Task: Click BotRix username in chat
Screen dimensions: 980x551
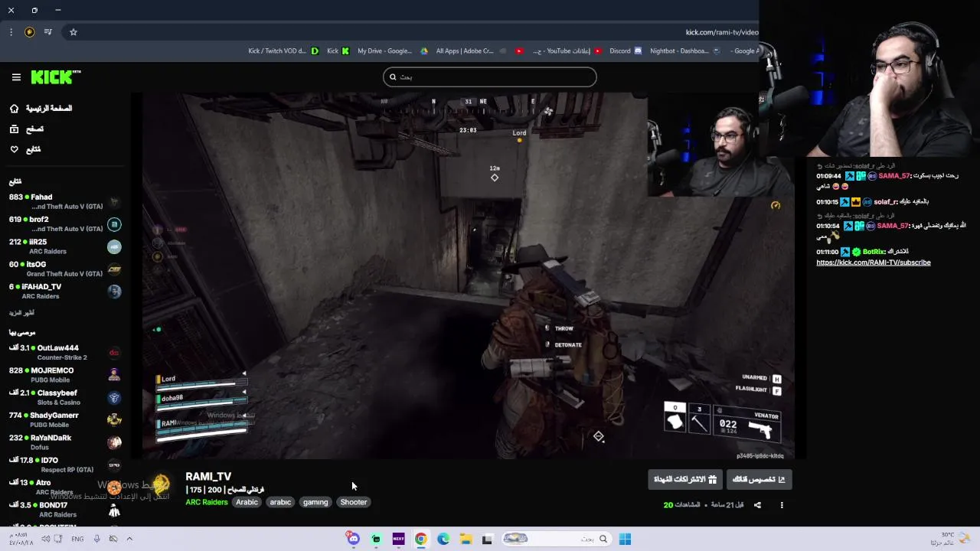Action: (x=874, y=252)
